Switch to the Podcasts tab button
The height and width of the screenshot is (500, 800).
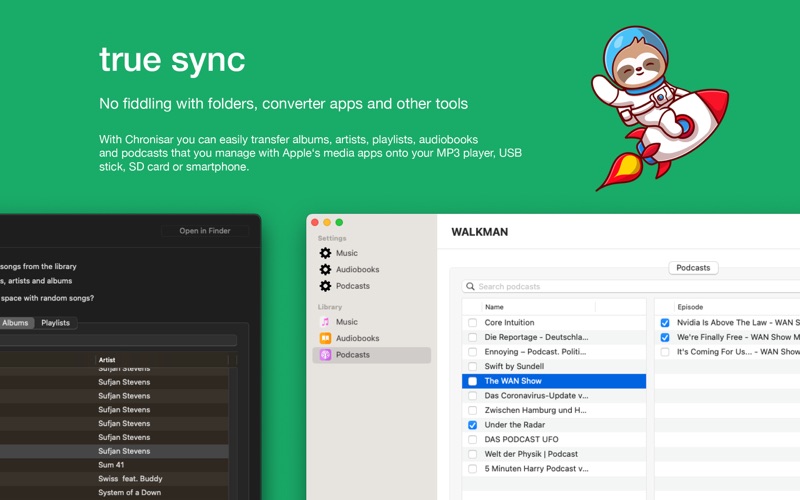click(693, 268)
